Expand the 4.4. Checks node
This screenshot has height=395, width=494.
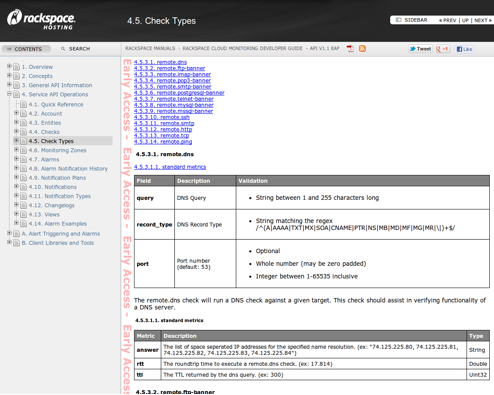click(16, 131)
